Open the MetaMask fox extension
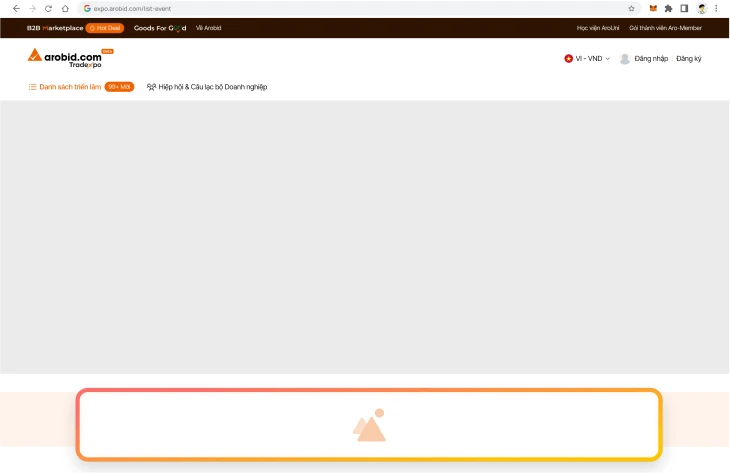 654,8
